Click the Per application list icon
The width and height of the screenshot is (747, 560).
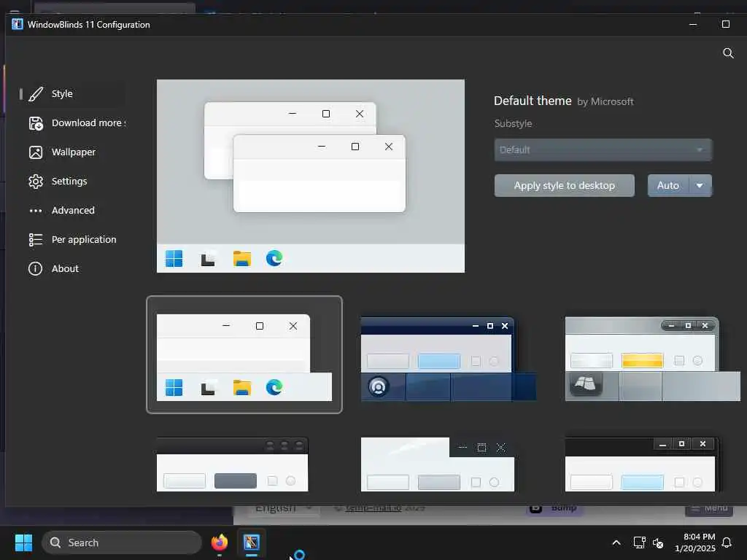[36, 239]
